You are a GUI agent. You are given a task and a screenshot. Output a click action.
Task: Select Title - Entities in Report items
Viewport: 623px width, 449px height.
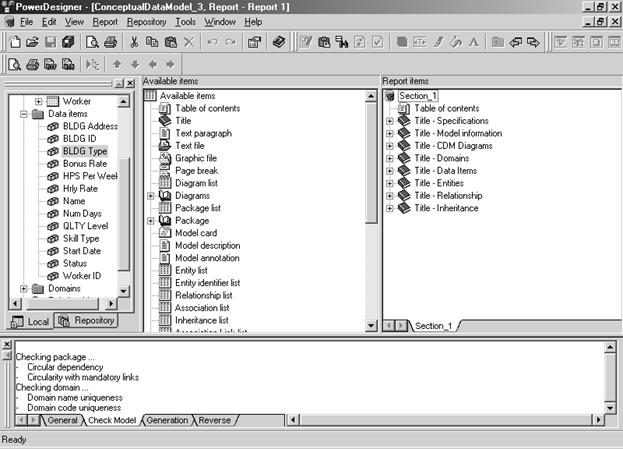(x=441, y=183)
